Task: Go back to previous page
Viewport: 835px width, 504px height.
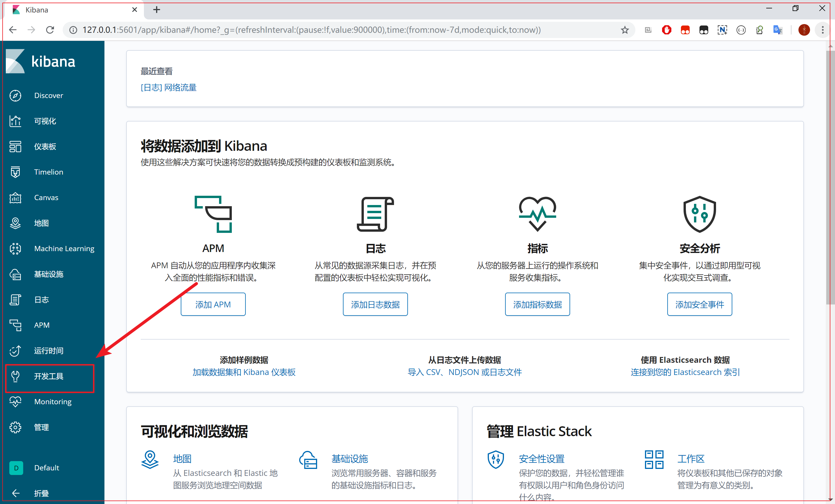Action: pos(13,30)
